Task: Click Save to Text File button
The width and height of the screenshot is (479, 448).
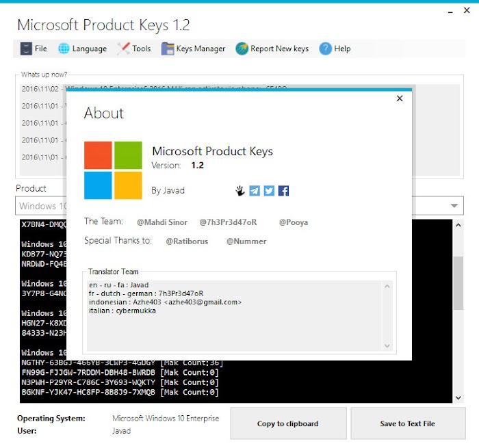Action: click(408, 423)
